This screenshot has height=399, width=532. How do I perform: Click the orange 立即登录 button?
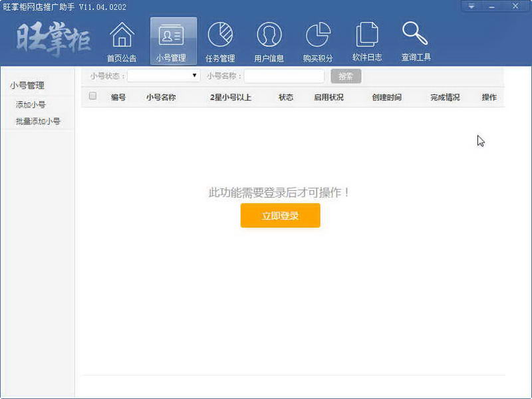pyautogui.click(x=280, y=215)
